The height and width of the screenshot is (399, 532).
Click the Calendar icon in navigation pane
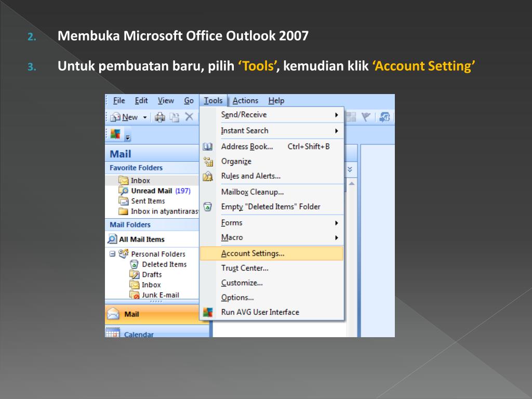pyautogui.click(x=113, y=332)
